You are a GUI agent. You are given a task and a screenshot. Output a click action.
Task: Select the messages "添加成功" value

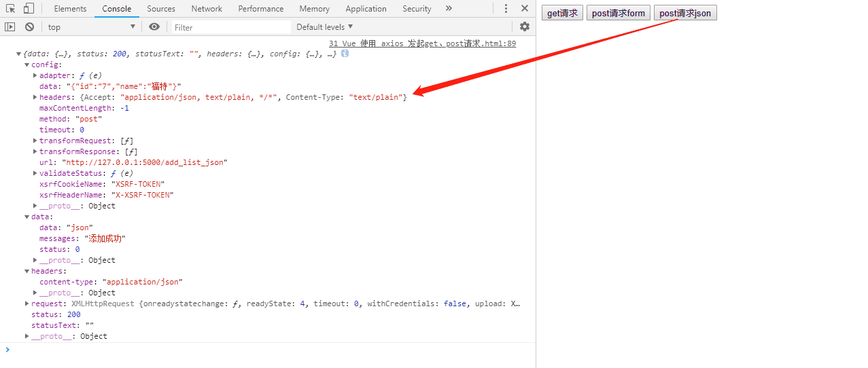[x=105, y=238]
